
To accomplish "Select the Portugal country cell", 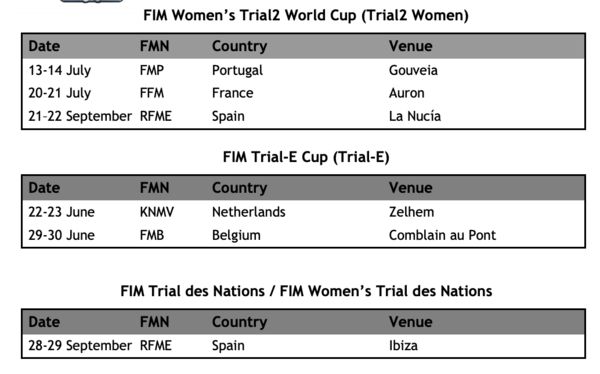I will pyautogui.click(x=237, y=70).
